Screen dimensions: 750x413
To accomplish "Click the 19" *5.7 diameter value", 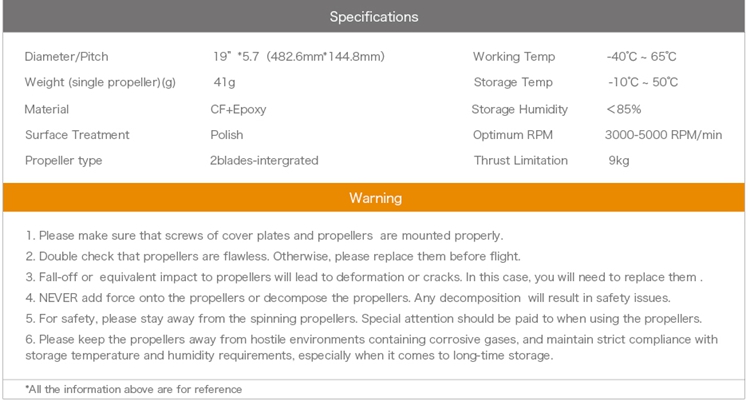I will (297, 57).
